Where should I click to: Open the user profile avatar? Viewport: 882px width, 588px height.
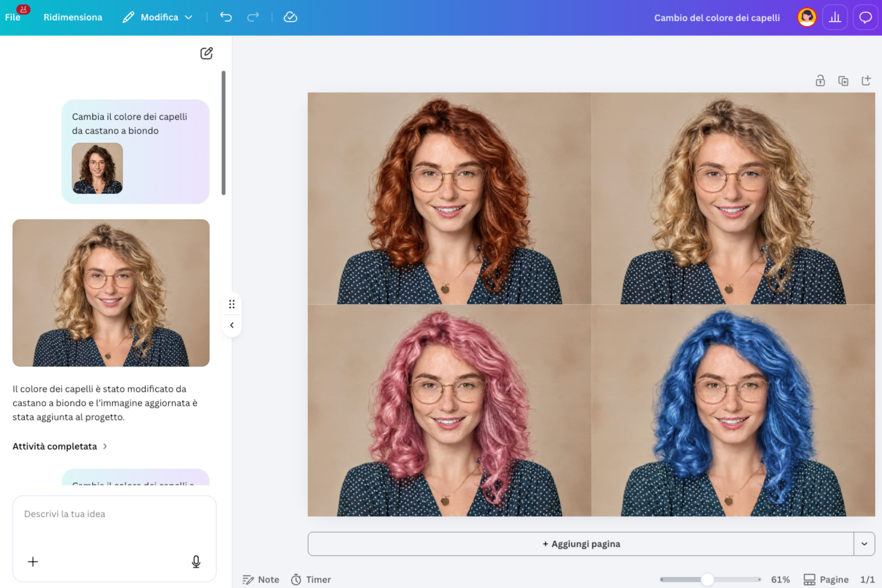point(807,17)
